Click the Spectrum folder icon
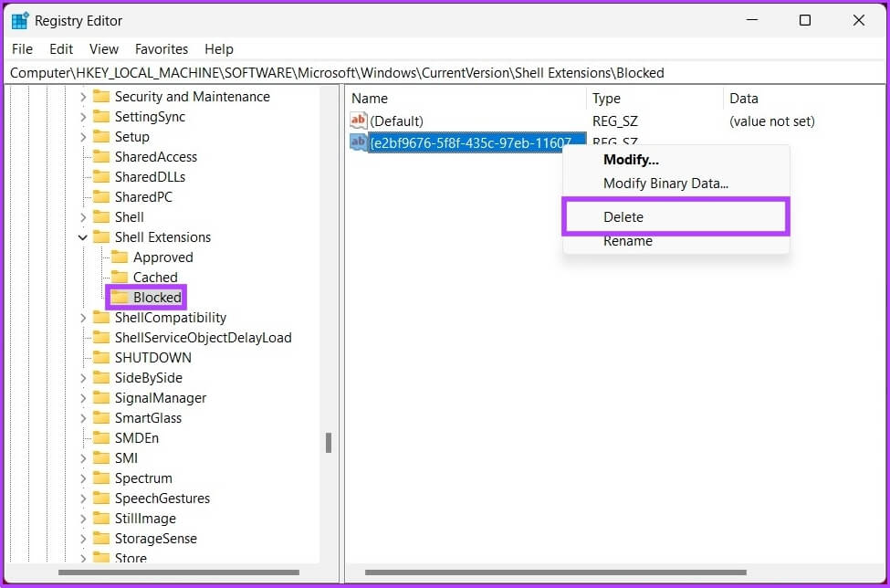The image size is (890, 588). click(101, 478)
